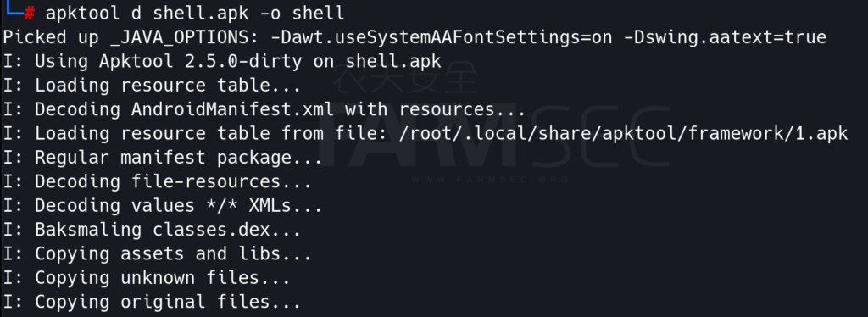Click the Decoding file-resources line

157,181
